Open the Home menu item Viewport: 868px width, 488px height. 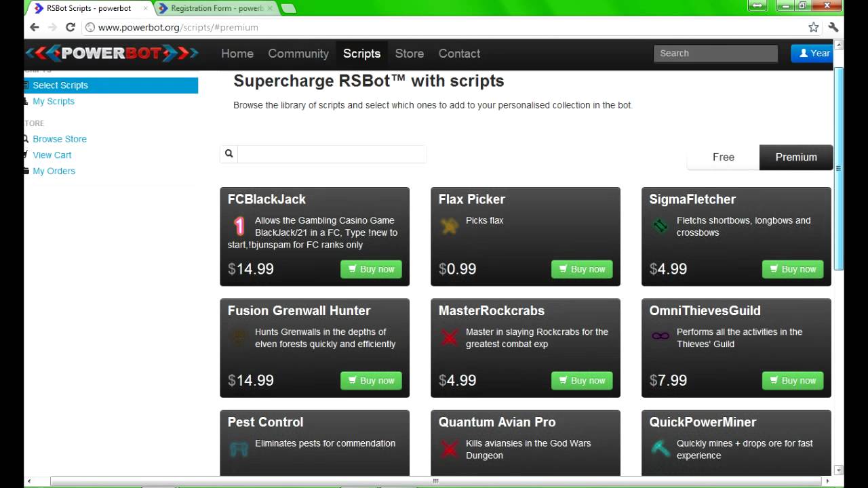click(x=237, y=54)
